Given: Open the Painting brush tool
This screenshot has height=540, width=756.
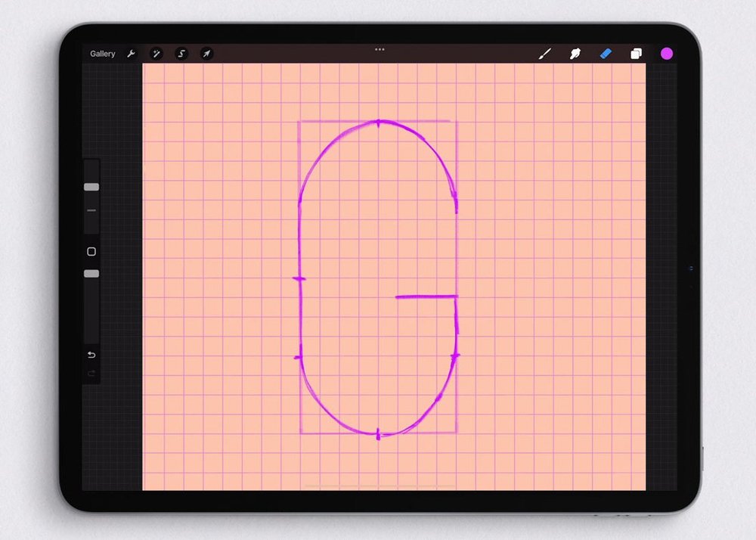Looking at the screenshot, I should coord(545,54).
